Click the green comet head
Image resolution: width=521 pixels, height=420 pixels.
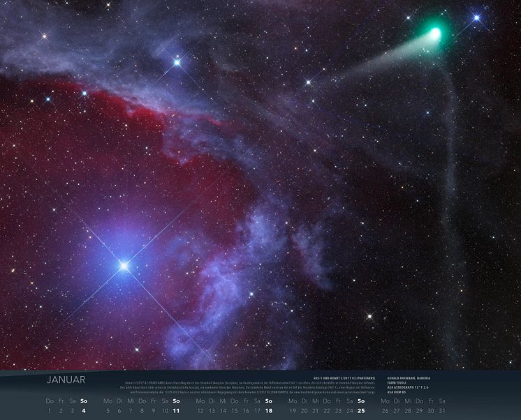[x=434, y=32]
